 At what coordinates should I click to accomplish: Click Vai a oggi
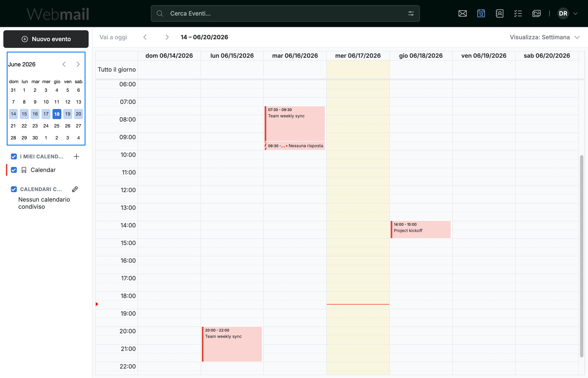coord(113,37)
